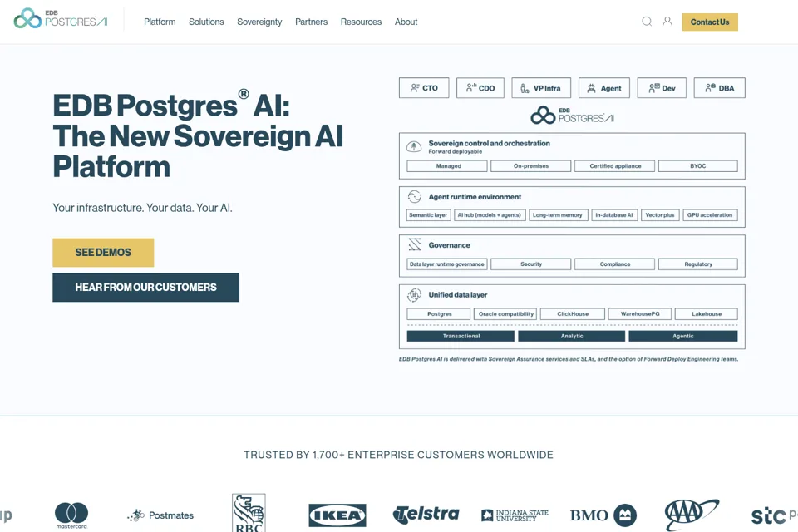Click the In-database AI box
Viewport: 798px width, 532px height.
point(614,215)
